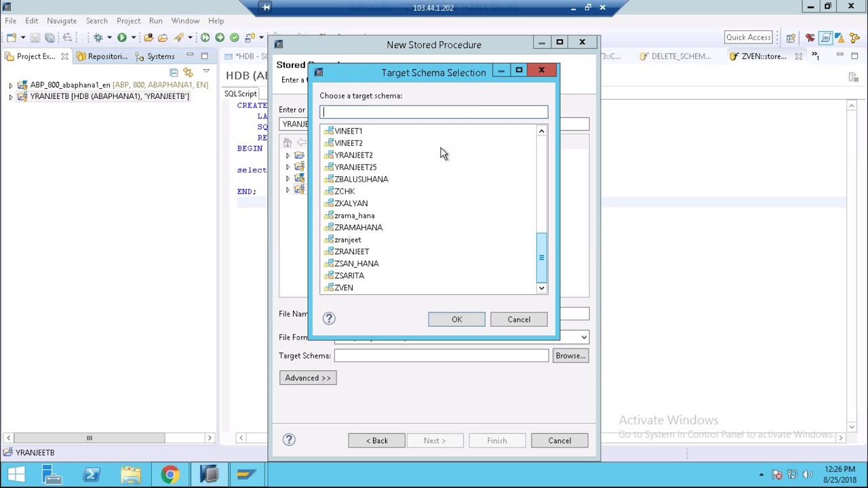Open the Window menu
868x488 pixels.
(185, 21)
